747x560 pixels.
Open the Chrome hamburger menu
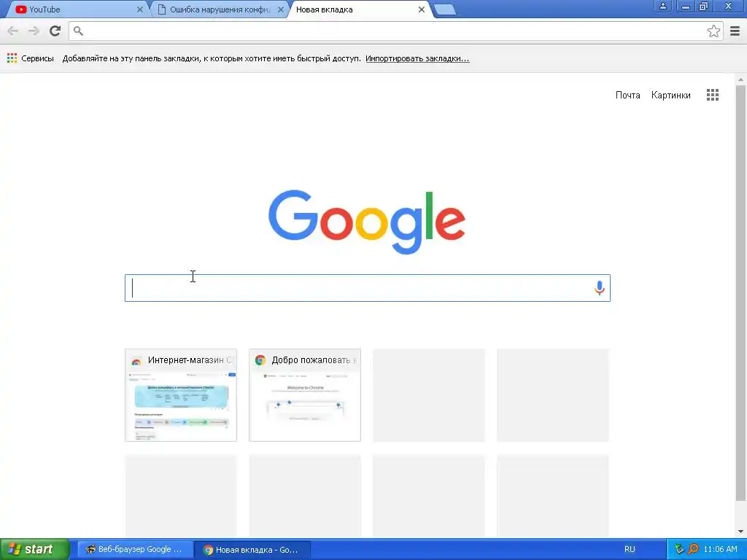point(735,31)
